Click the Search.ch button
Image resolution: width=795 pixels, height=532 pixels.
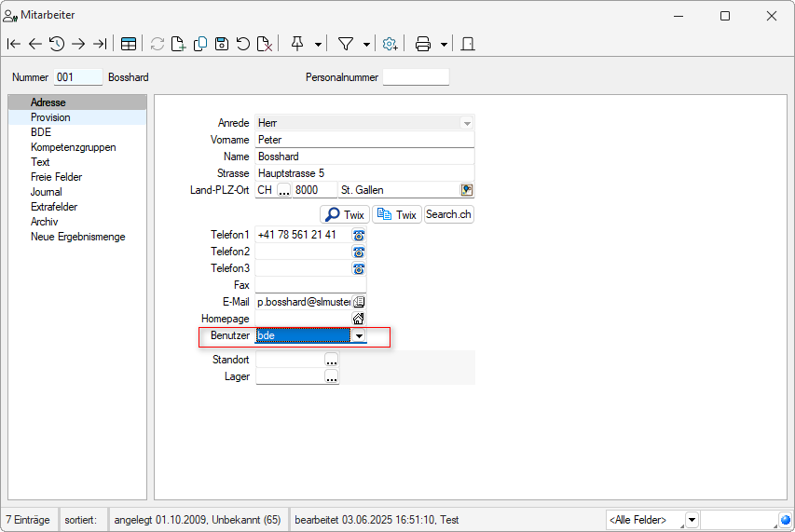(449, 214)
